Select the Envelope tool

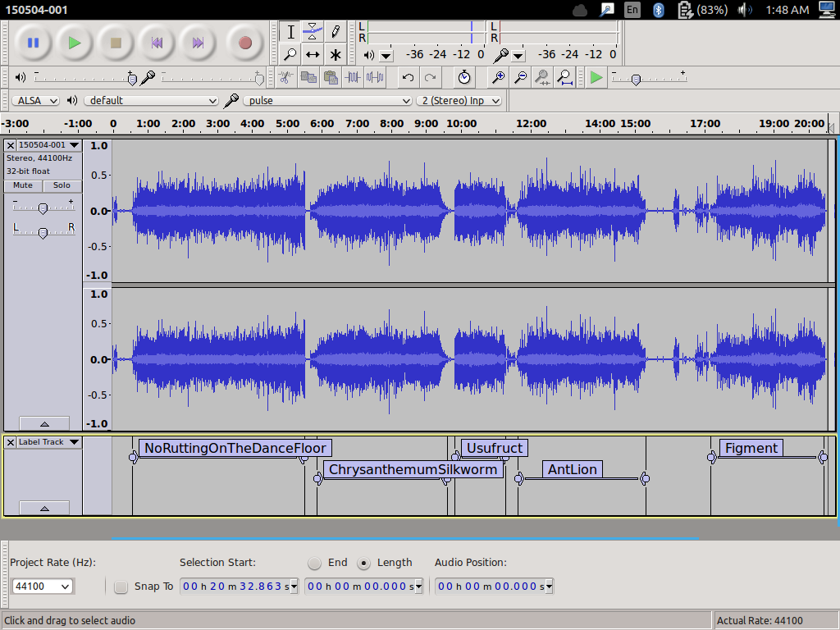click(313, 32)
